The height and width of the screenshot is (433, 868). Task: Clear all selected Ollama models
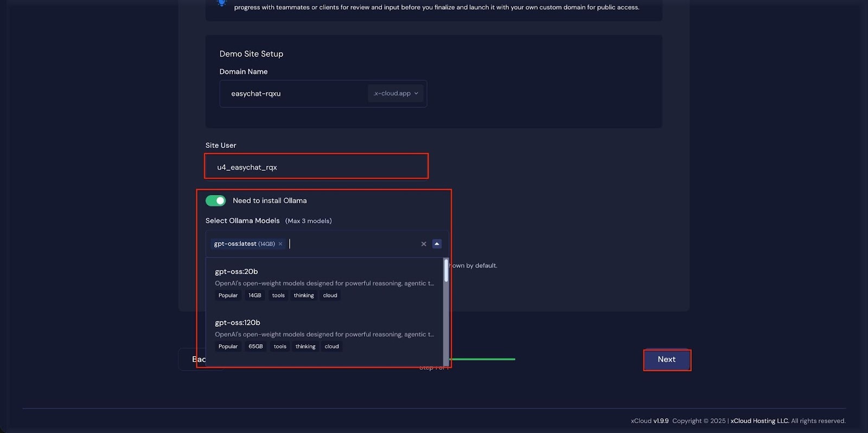coord(424,244)
